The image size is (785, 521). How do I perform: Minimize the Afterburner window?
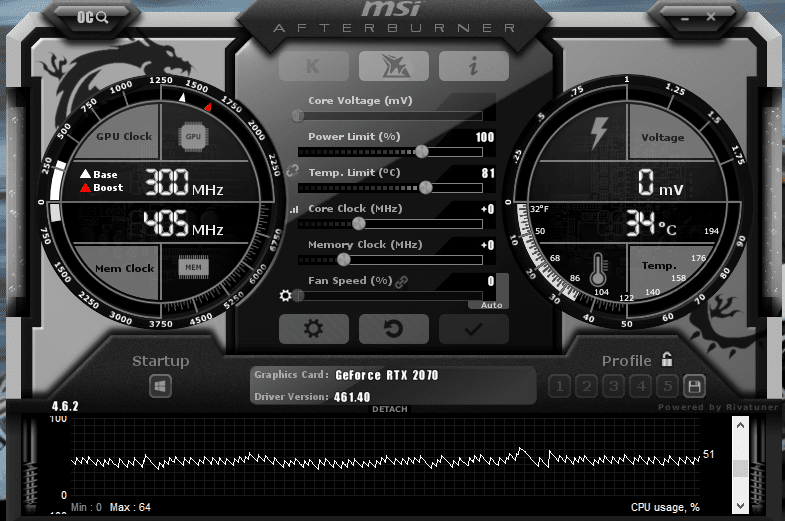[685, 19]
